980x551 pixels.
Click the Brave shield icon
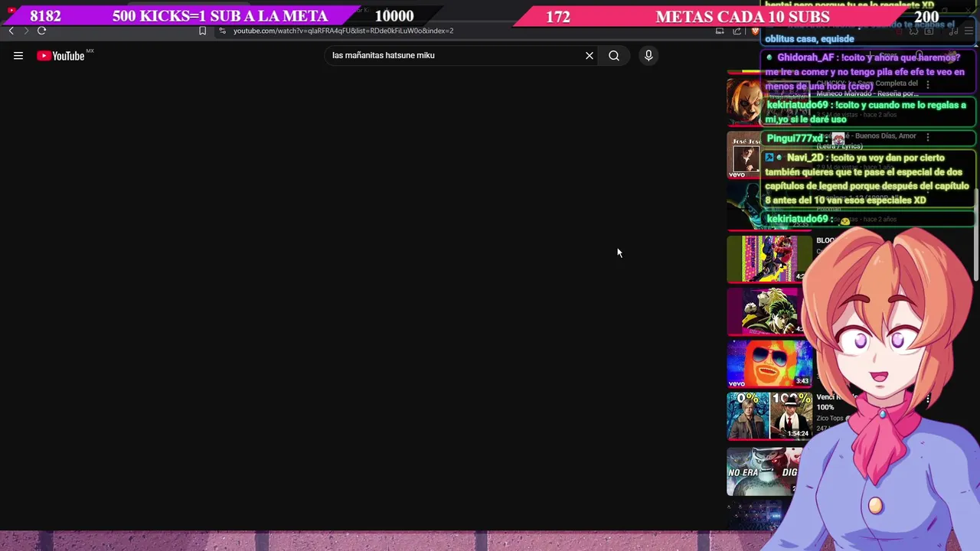pyautogui.click(x=755, y=31)
